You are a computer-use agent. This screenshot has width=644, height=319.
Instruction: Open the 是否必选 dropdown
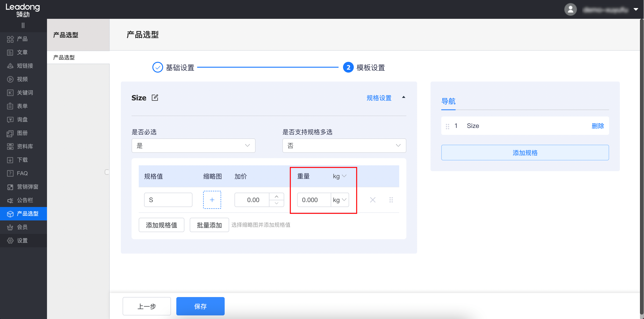pos(193,145)
